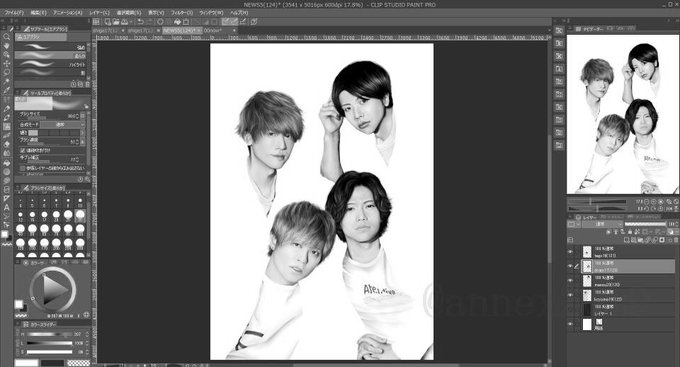Hide the massu20 layer
Image resolution: width=680 pixels, height=367 pixels.
[x=570, y=281]
